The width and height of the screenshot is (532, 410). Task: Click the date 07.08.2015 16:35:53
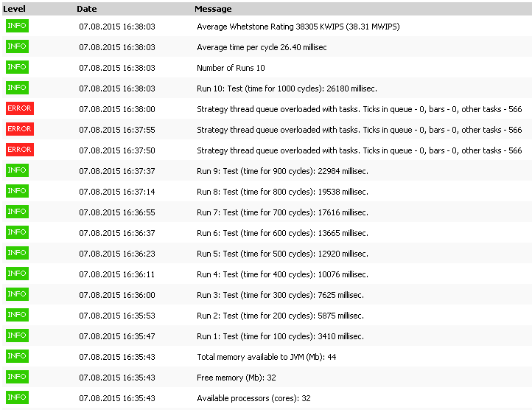[x=117, y=316]
